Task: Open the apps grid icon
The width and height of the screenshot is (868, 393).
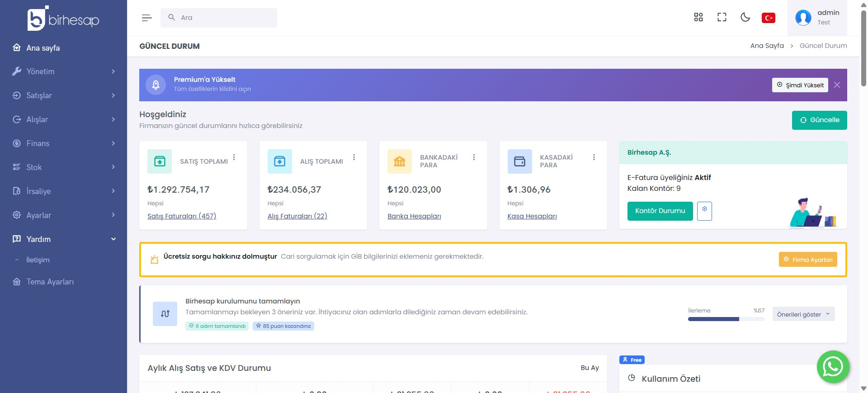Action: click(698, 17)
